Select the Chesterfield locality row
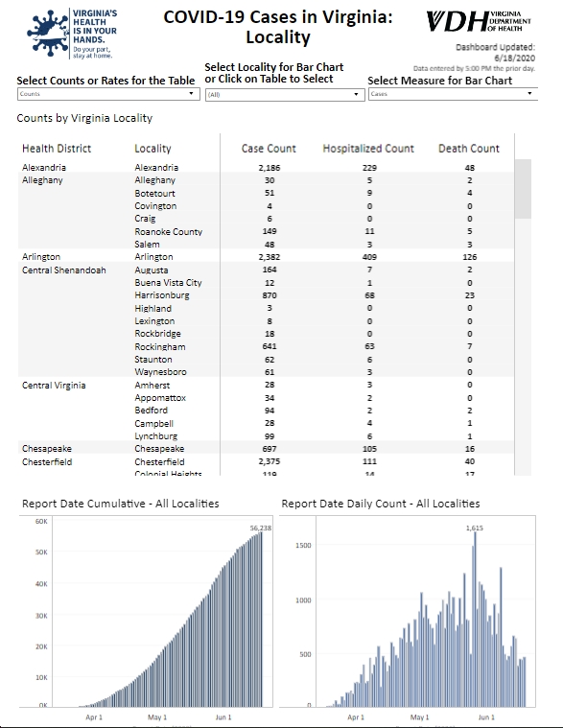 tap(266, 461)
